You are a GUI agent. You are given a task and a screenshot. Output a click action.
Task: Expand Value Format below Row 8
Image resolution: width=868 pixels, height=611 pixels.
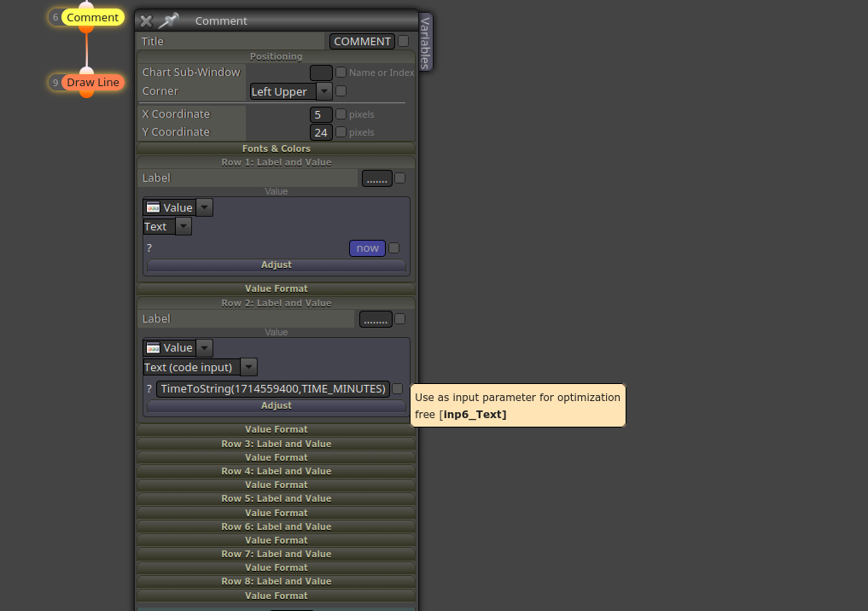pos(277,596)
